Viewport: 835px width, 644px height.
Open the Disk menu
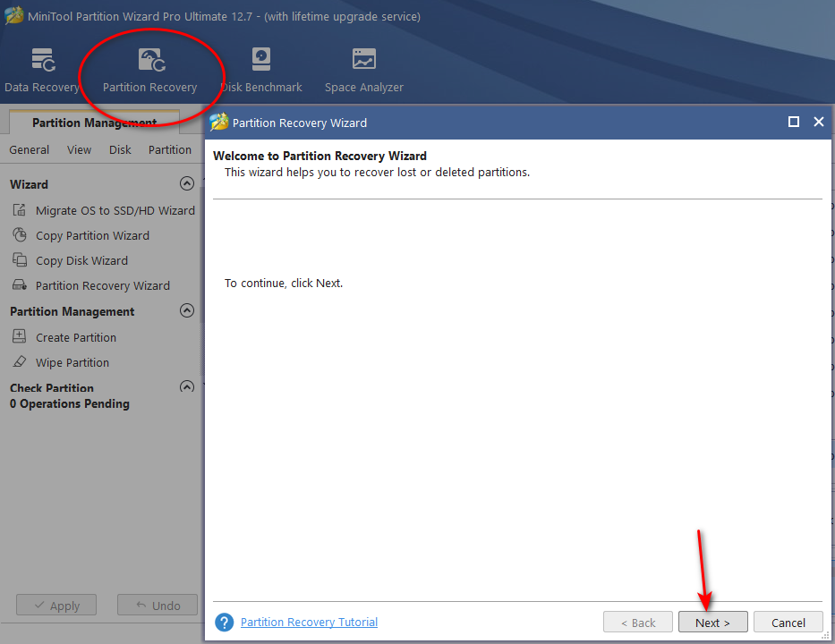coord(120,150)
